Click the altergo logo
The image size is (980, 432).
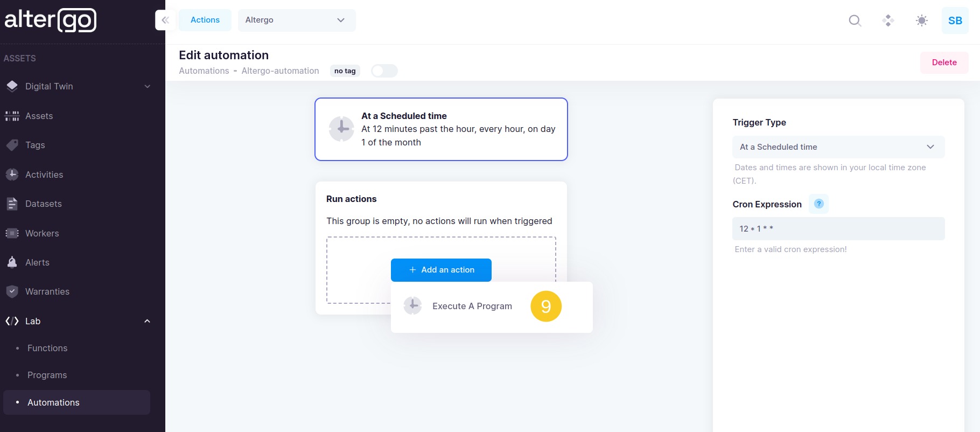point(51,20)
